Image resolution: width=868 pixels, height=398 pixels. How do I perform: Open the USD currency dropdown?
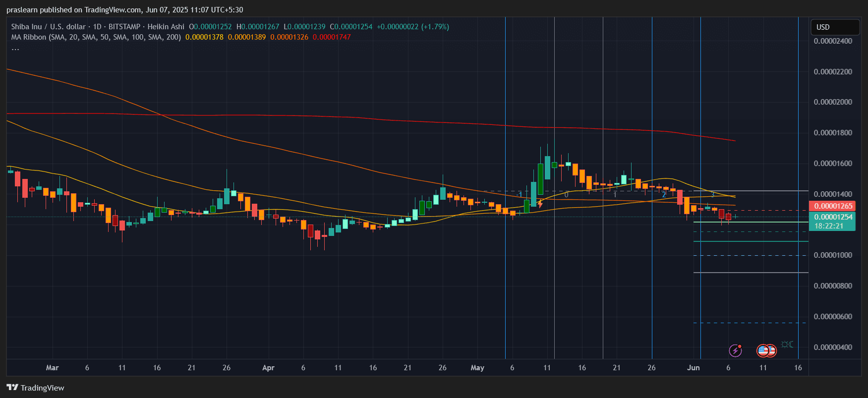point(834,27)
